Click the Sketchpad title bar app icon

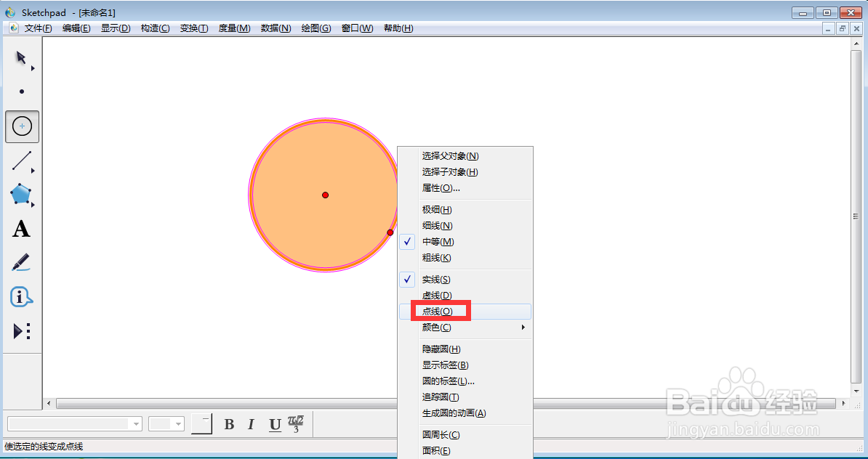[x=10, y=12]
